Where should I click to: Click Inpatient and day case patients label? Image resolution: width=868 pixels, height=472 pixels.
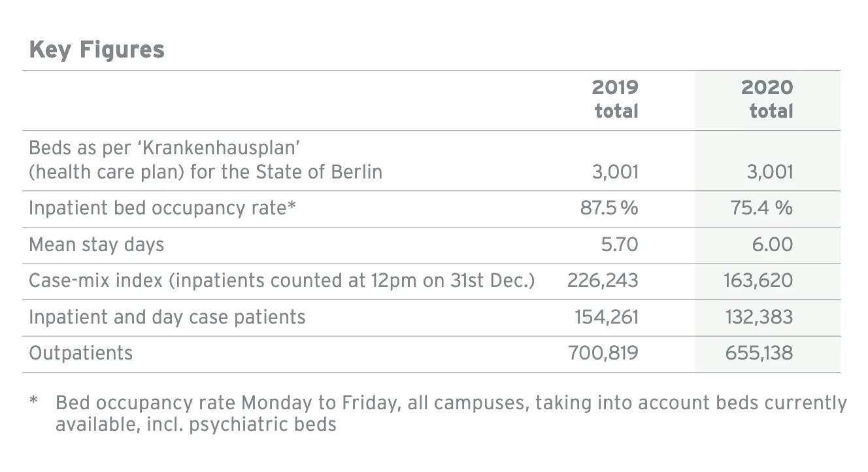(167, 317)
